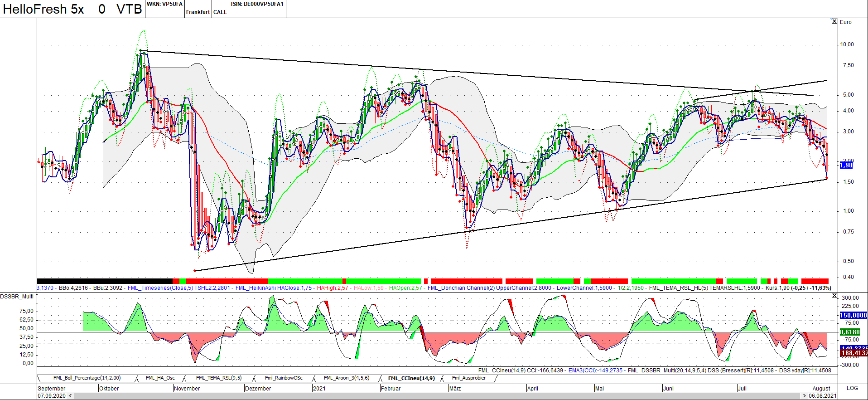Close the DSSBR_Multi indicator pane

pyautogui.click(x=834, y=296)
